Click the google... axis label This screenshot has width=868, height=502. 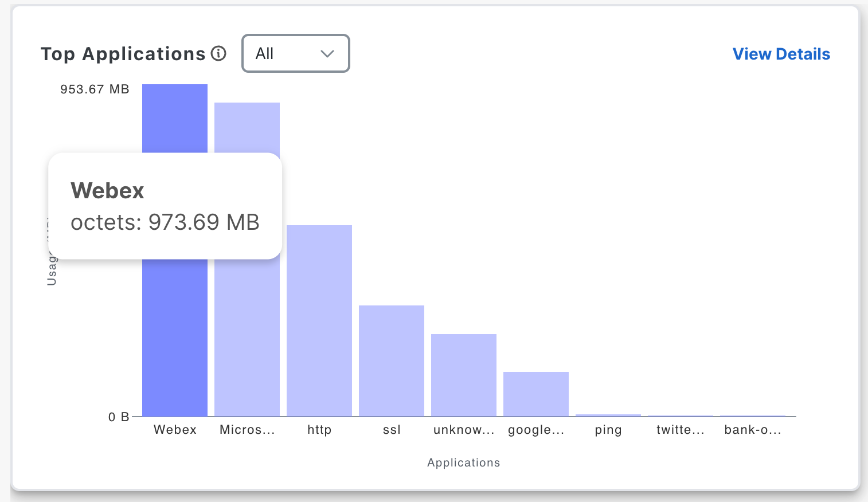[536, 430]
